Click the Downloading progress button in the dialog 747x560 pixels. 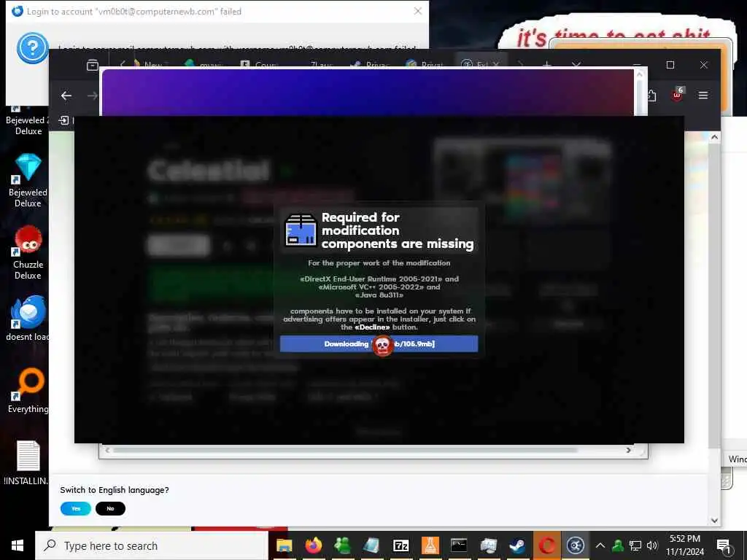click(379, 344)
